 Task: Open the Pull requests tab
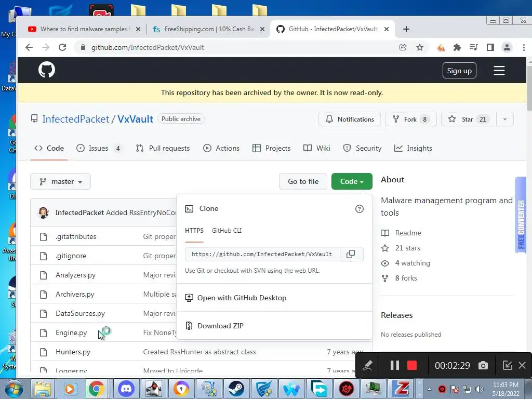163,148
